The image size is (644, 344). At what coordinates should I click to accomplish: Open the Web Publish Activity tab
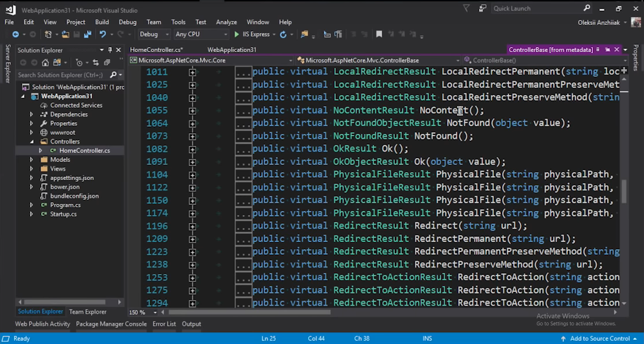43,324
